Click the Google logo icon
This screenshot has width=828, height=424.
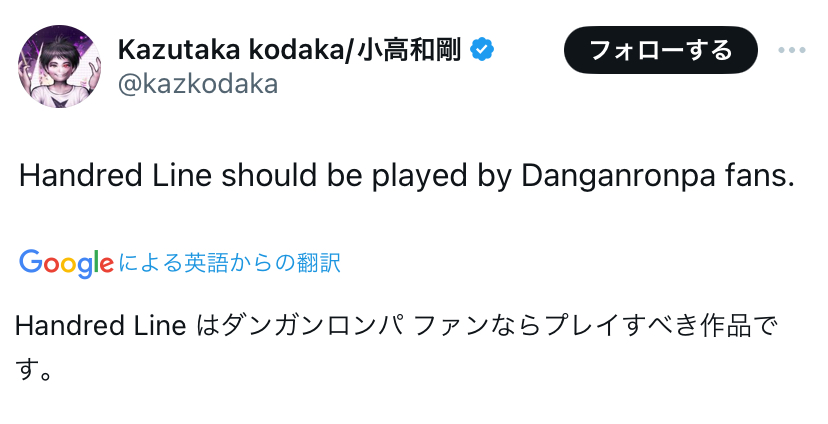pos(65,263)
